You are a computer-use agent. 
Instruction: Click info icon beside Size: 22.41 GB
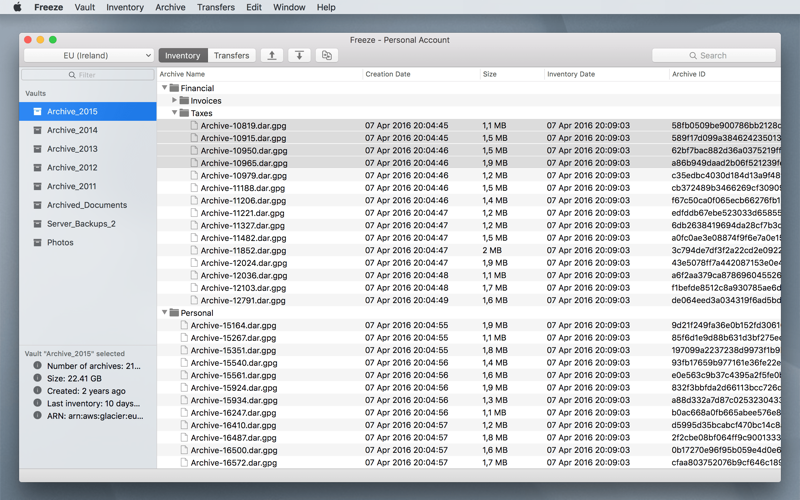point(37,378)
